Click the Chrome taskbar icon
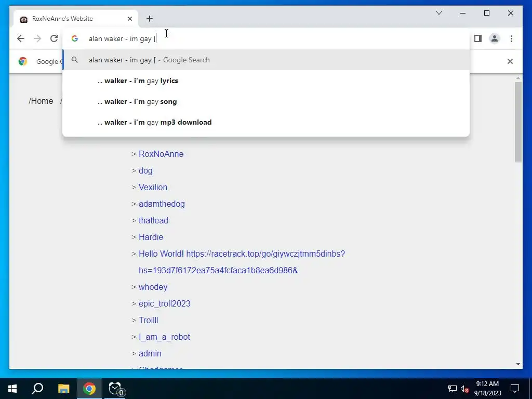Viewport: 532px width, 399px height. [x=89, y=389]
